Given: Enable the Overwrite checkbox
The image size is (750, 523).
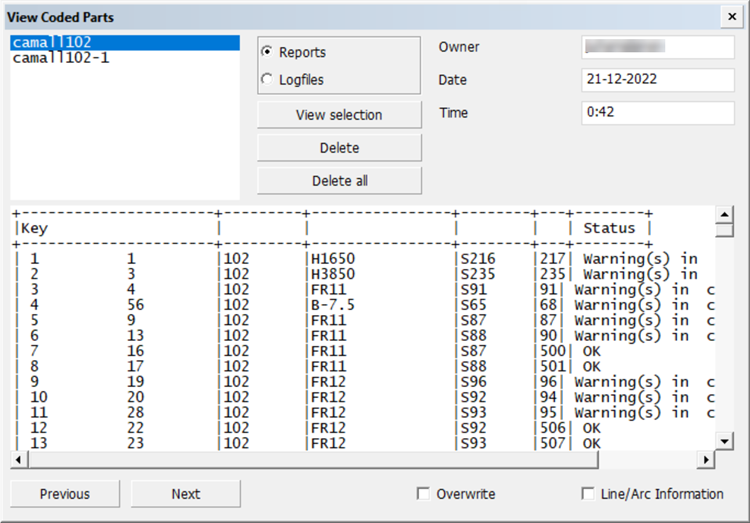Looking at the screenshot, I should (424, 494).
